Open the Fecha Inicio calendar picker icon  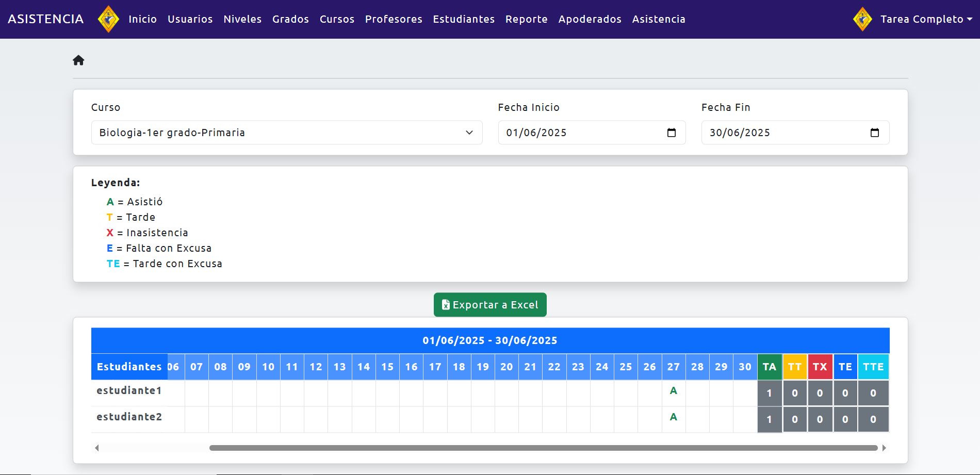[671, 133]
